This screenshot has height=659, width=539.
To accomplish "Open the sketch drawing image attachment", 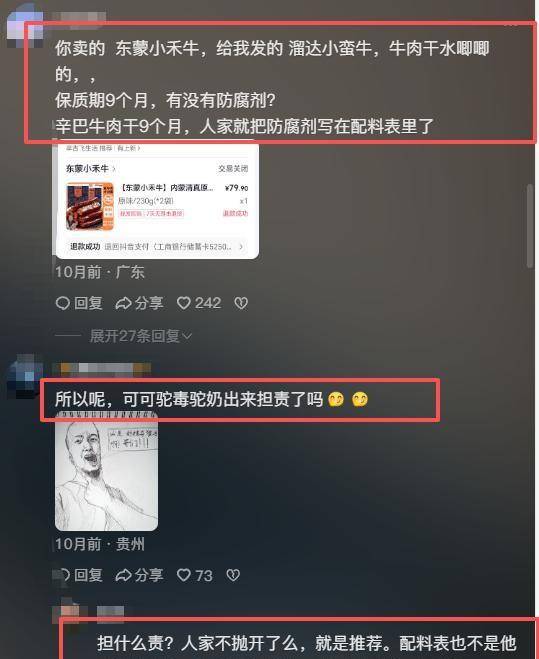I will click(107, 472).
